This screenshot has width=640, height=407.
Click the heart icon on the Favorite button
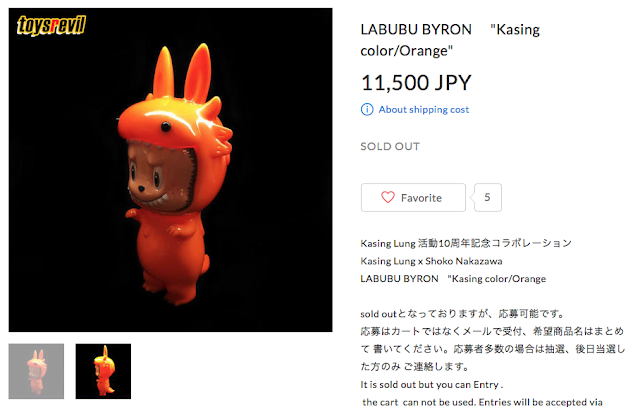[x=387, y=198]
